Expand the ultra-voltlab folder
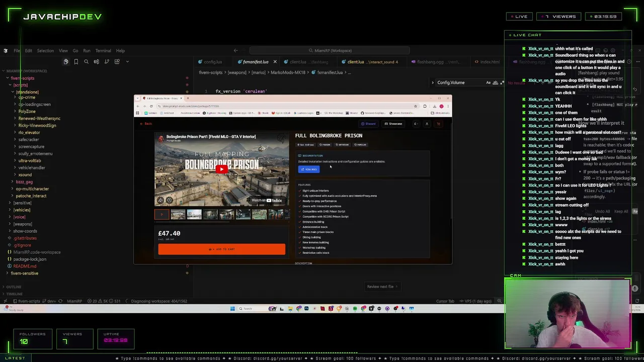This screenshot has width=644, height=362. (x=30, y=160)
